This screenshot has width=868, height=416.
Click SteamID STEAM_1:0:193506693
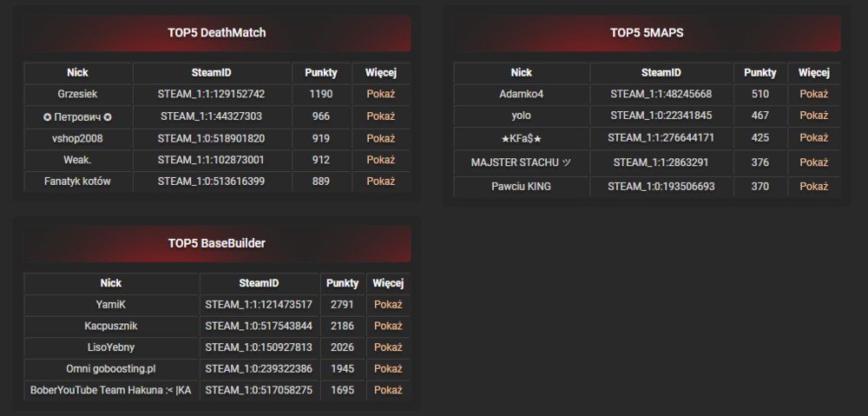tap(661, 187)
